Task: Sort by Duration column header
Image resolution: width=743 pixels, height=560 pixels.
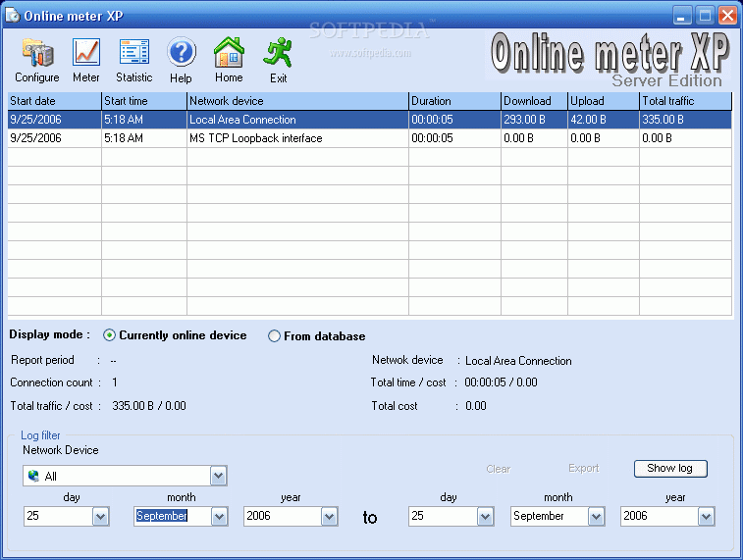Action: 454,101
